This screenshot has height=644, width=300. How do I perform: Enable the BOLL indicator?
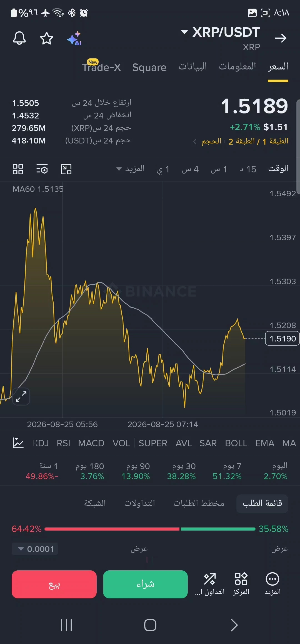coord(236,443)
